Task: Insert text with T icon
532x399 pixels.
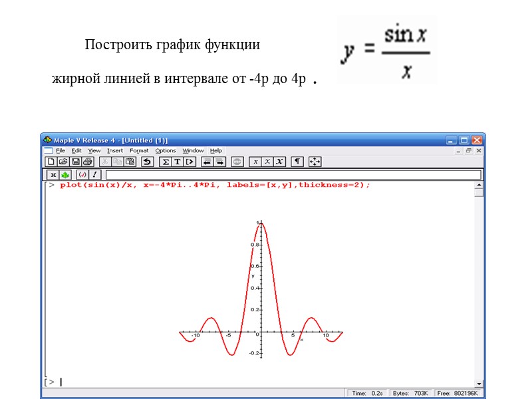Action: point(178,162)
